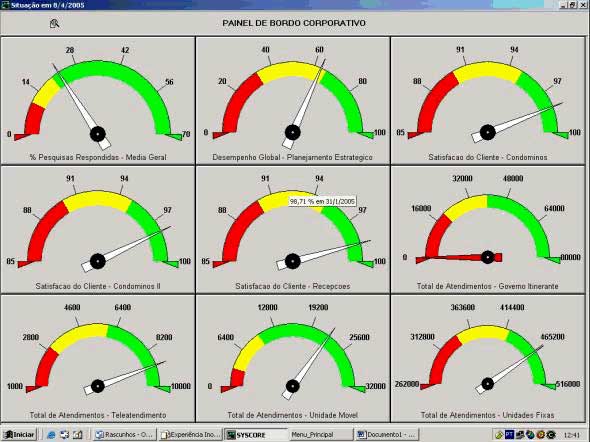Select the Total de Atendimentos - Teleatendimento gauge

[98, 358]
